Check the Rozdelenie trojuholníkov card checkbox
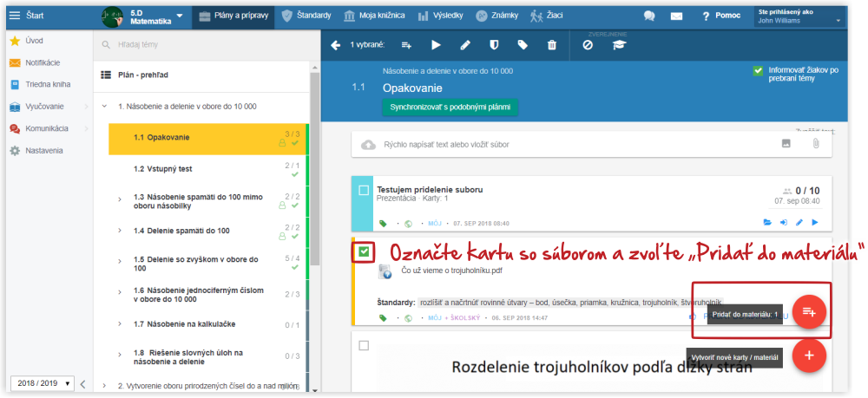This screenshot has width=868, height=398. pyautogui.click(x=364, y=346)
